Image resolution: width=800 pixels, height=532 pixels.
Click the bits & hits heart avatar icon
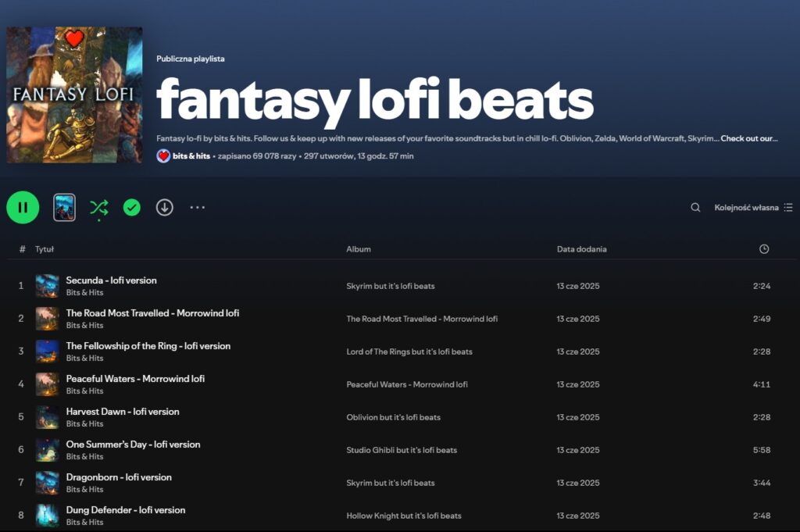point(162,156)
